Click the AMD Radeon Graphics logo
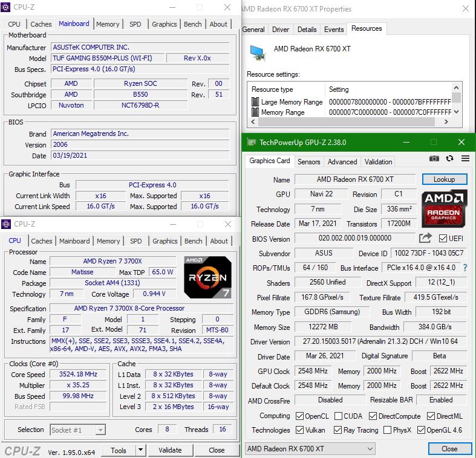The image size is (476, 458). pos(444,208)
